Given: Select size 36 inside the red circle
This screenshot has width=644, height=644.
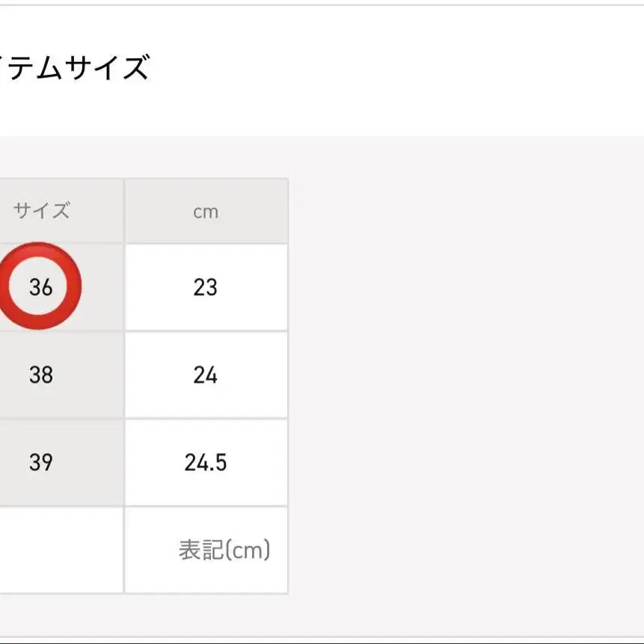Looking at the screenshot, I should click(x=41, y=287).
